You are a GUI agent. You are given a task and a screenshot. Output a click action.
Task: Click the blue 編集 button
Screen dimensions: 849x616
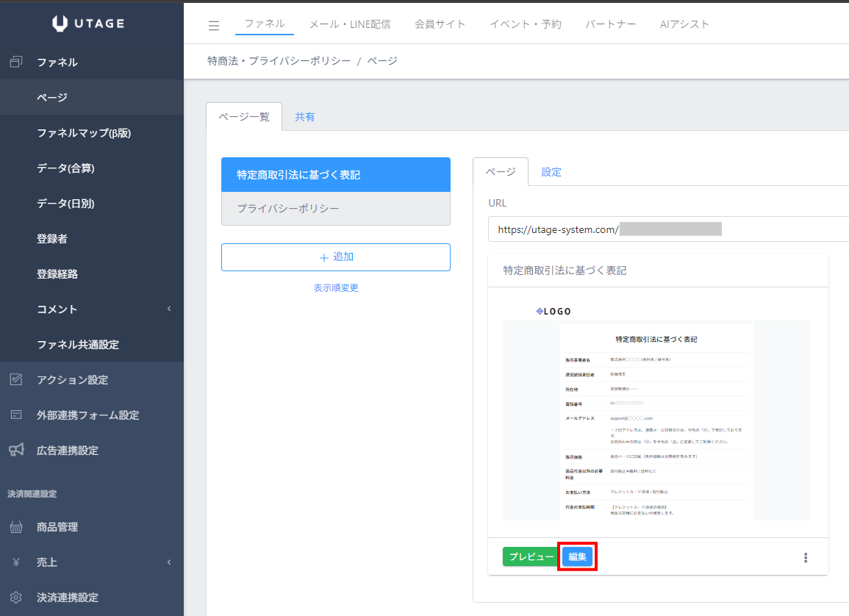578,557
